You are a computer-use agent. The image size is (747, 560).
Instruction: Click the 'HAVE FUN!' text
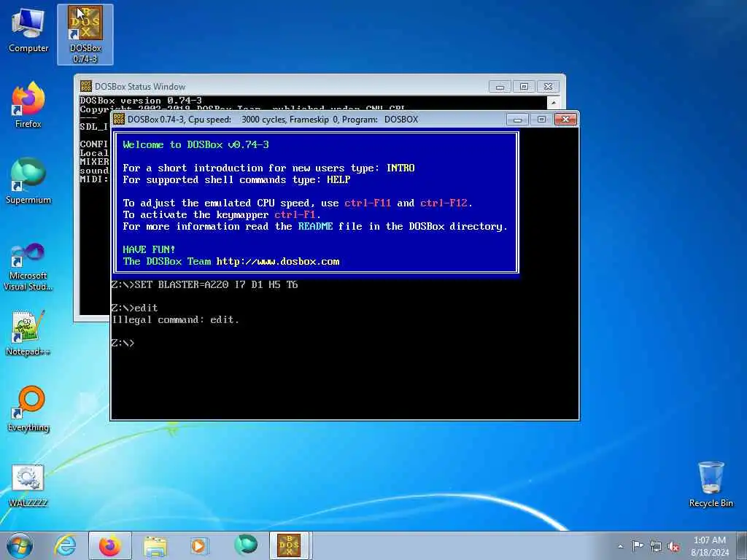coord(149,249)
